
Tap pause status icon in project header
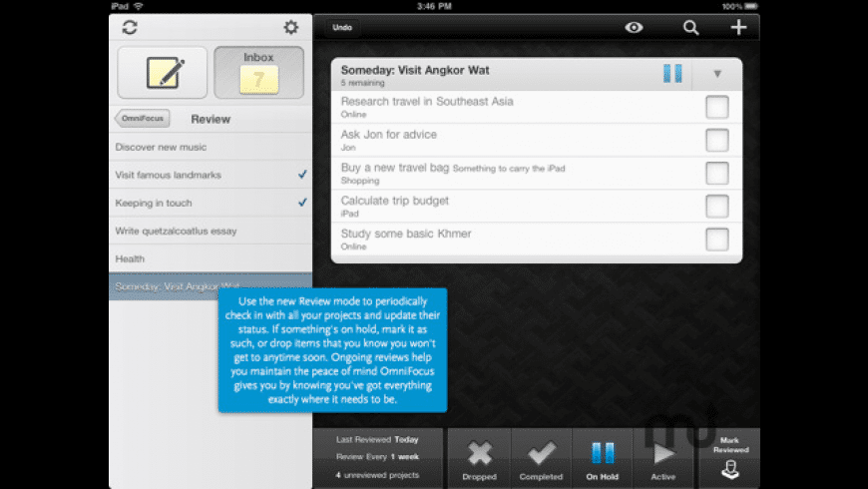click(x=672, y=73)
